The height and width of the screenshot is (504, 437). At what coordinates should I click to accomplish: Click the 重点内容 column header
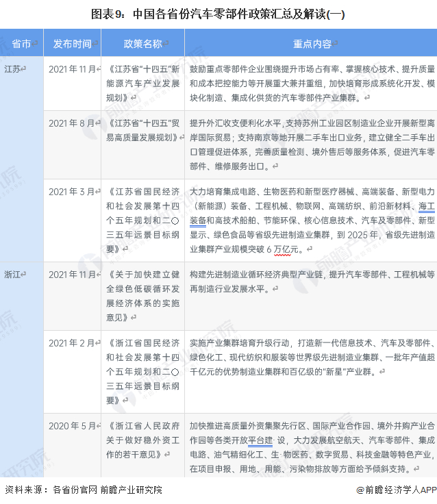(311, 43)
